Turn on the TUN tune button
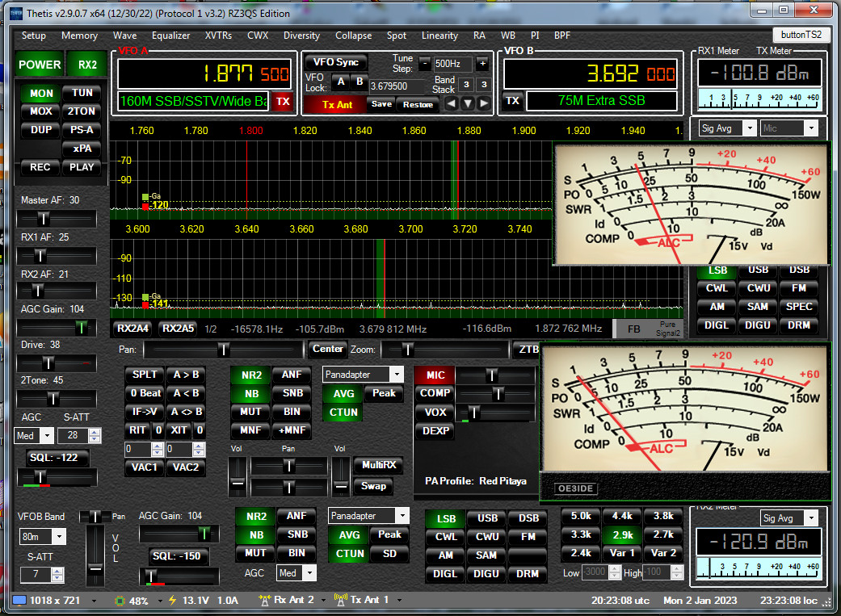841x616 pixels. pos(82,93)
